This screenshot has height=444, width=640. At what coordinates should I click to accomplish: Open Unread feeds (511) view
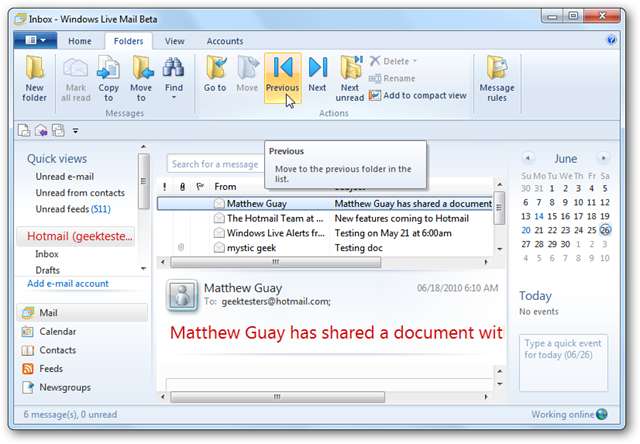click(x=73, y=209)
